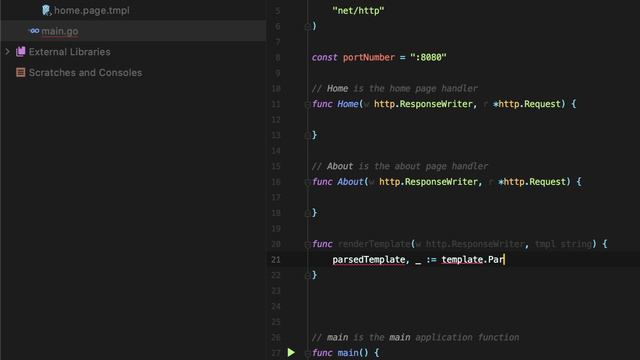Click the renderTemplate closing brace fold marker
The image size is (640, 360).
pos(307,276)
